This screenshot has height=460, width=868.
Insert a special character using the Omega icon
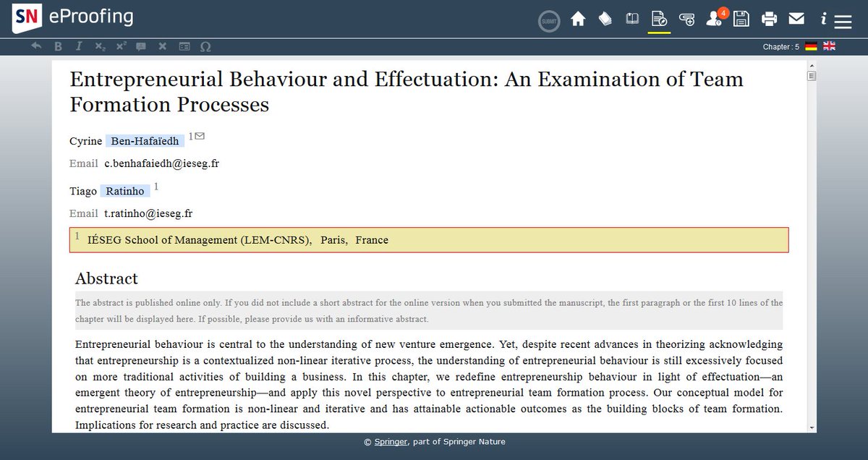point(205,46)
